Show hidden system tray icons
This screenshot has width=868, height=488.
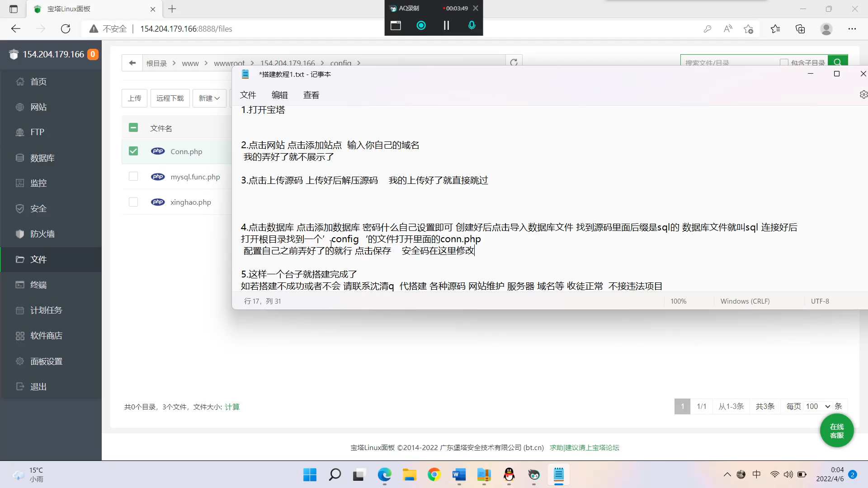pyautogui.click(x=727, y=474)
